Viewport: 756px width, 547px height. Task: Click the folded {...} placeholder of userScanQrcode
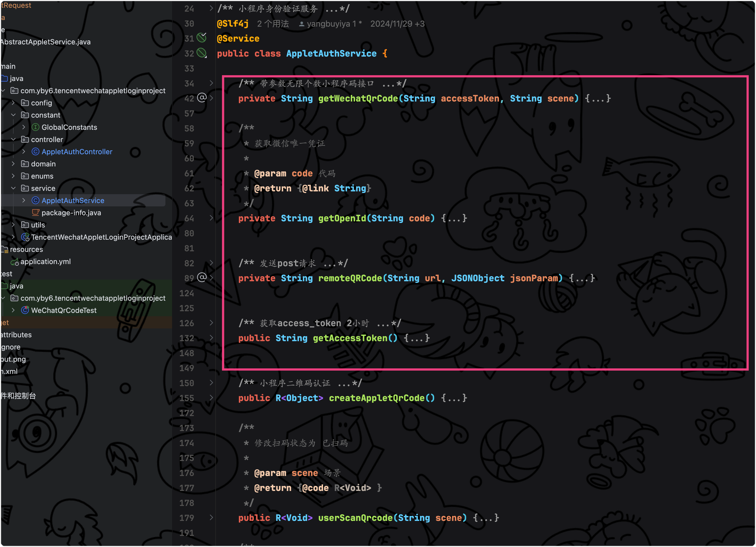pos(486,518)
